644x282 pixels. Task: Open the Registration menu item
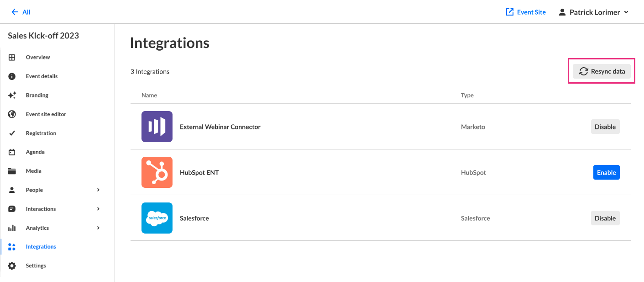coord(41,133)
